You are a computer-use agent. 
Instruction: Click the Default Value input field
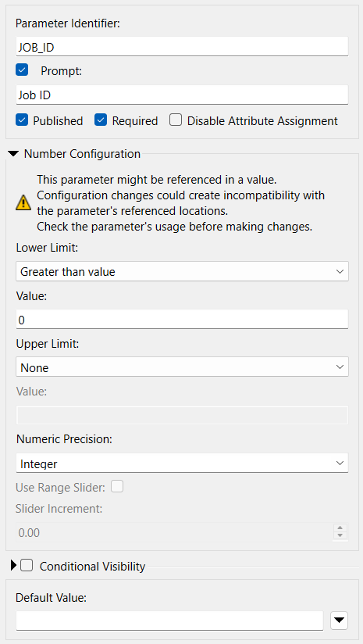tap(170, 621)
